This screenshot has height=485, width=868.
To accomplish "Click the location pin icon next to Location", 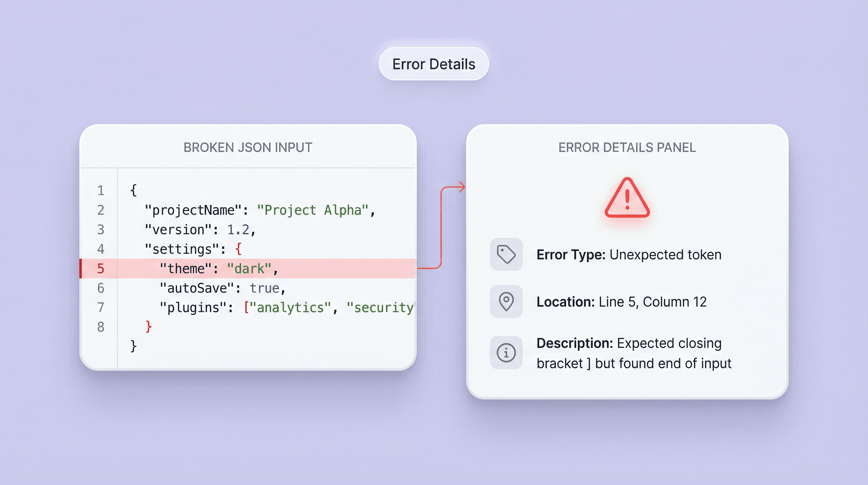I will point(506,301).
